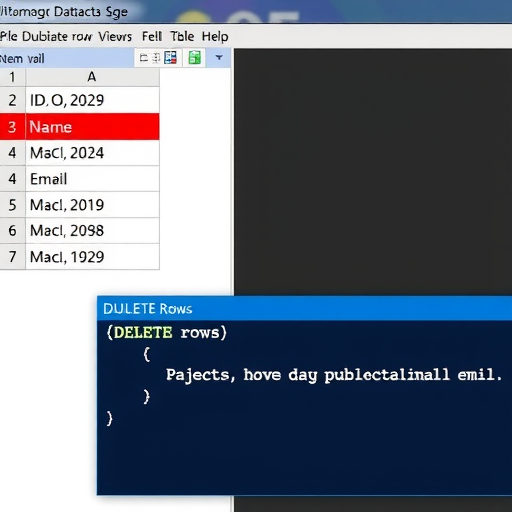
Task: Open the blue filter dropdown arrow
Action: click(219, 58)
